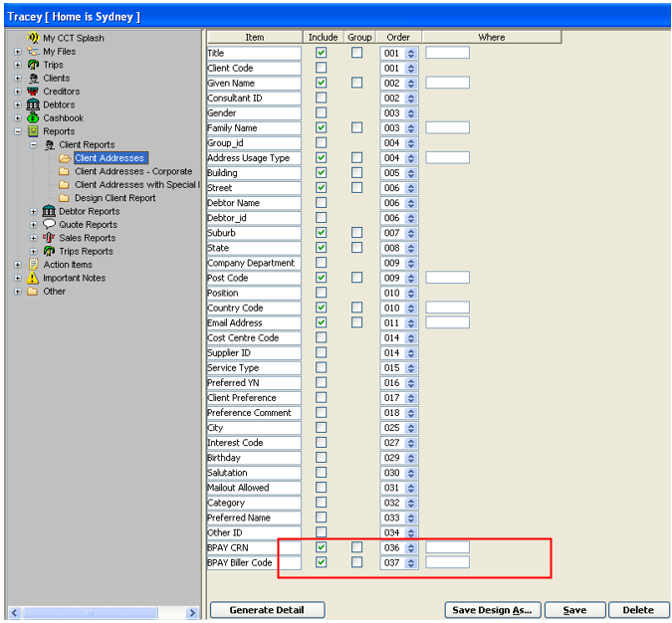Check Include for Birthday
Viewport: 672px width, 623px height.
321,457
